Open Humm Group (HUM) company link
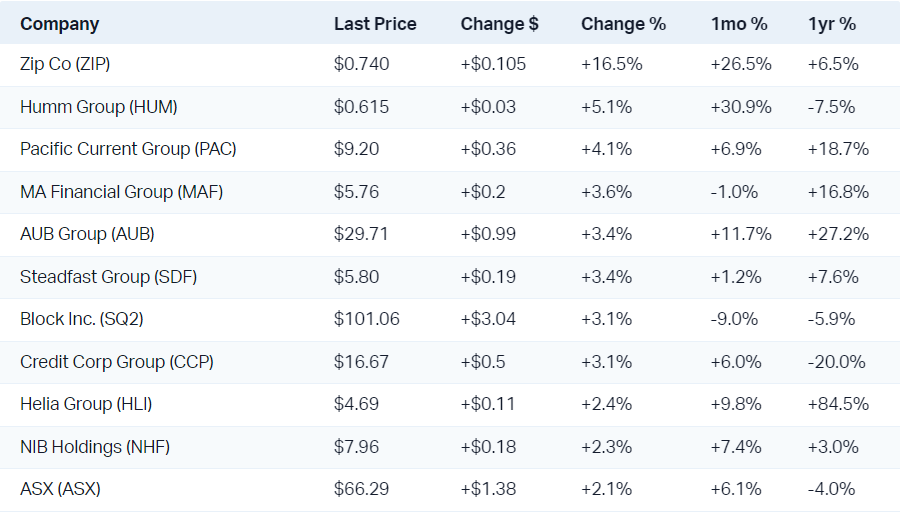The height and width of the screenshot is (518, 905). point(99,107)
